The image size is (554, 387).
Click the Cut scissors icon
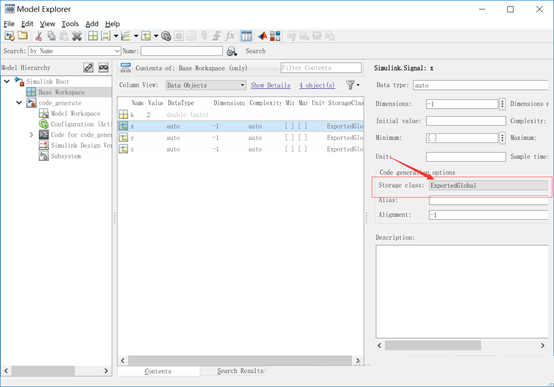(x=39, y=36)
